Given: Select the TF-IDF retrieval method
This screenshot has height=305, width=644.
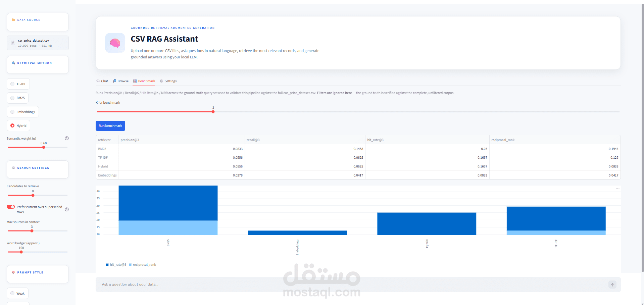Looking at the screenshot, I should point(18,84).
